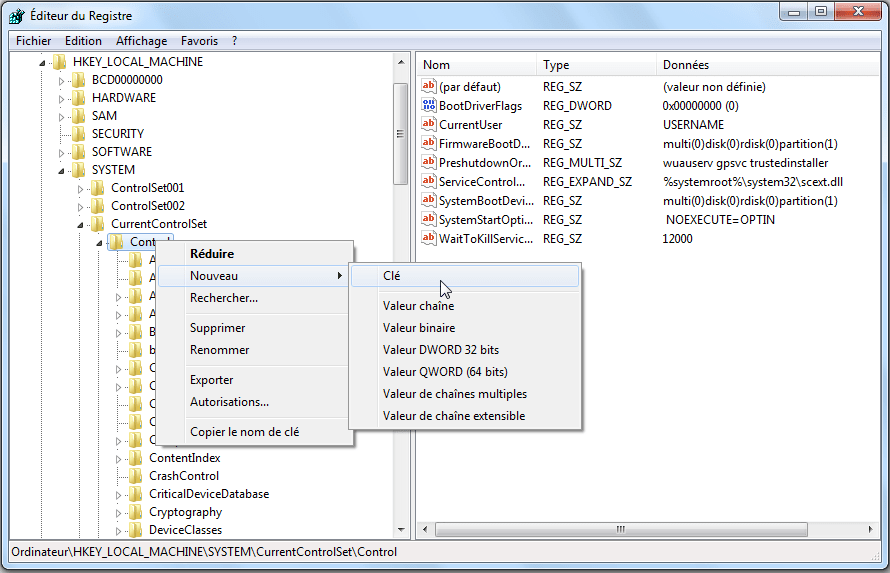Click the HKEY_LOCAL_MACHINE folder icon
The width and height of the screenshot is (890, 573).
(x=60, y=62)
